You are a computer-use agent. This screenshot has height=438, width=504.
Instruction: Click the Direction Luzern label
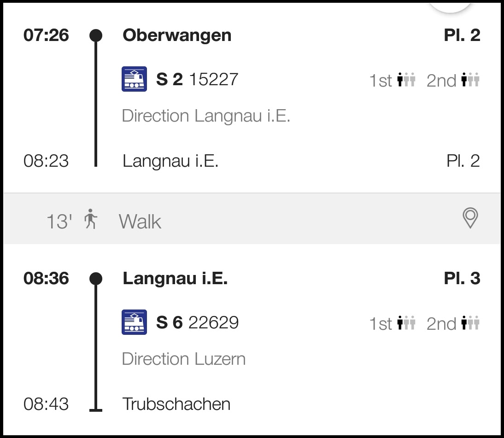click(183, 359)
